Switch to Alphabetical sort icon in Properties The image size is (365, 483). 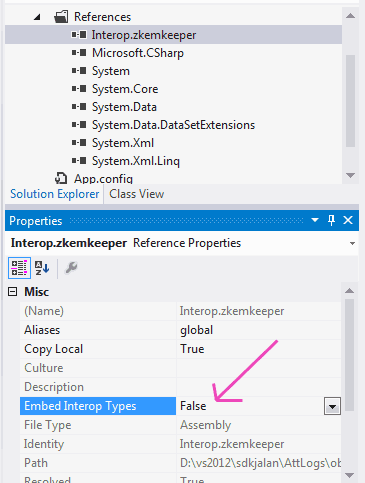click(x=42, y=268)
